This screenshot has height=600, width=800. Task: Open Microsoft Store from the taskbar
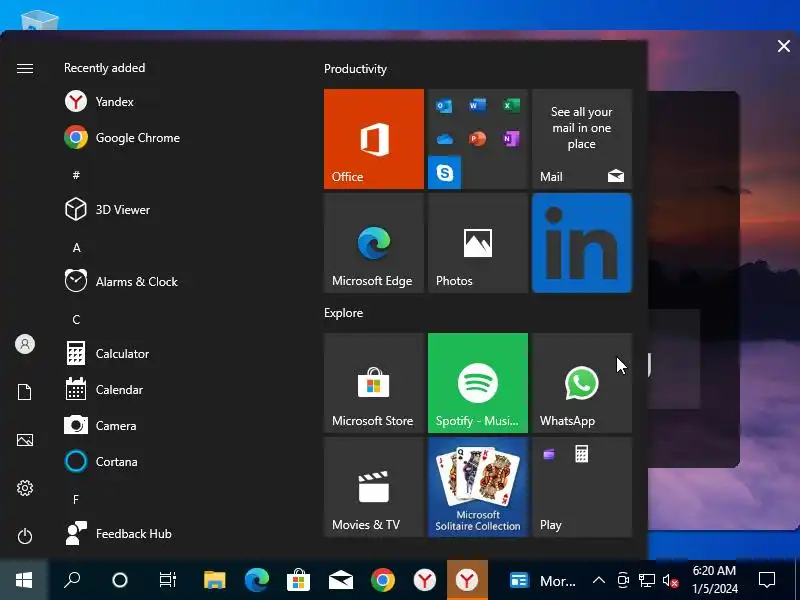pyautogui.click(x=298, y=580)
